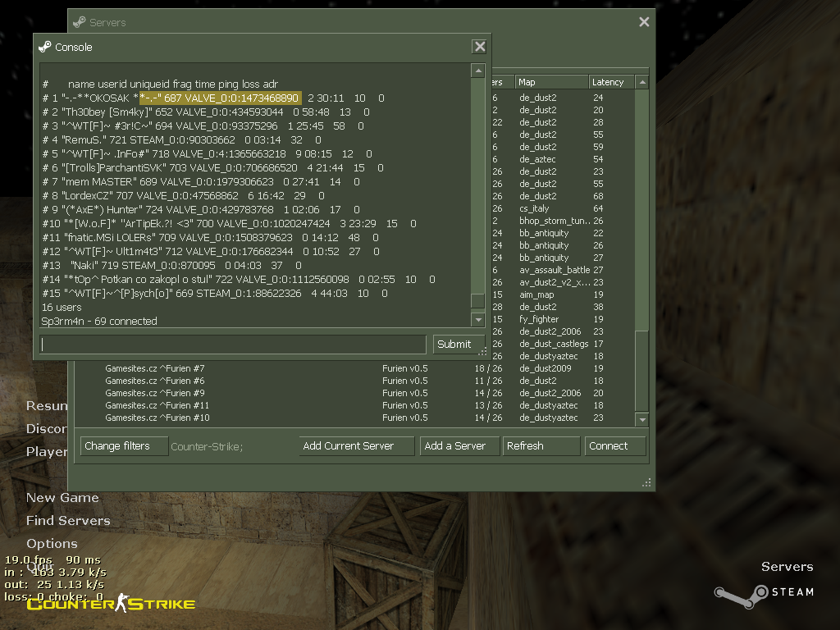Select Resume Game in main menu
840x630 pixels.
(47, 406)
